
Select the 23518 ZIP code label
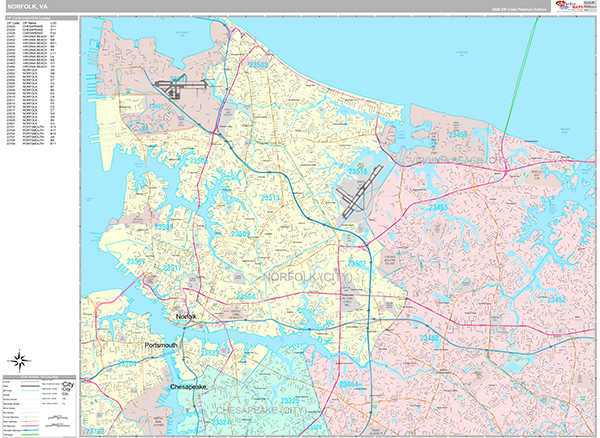(357, 172)
